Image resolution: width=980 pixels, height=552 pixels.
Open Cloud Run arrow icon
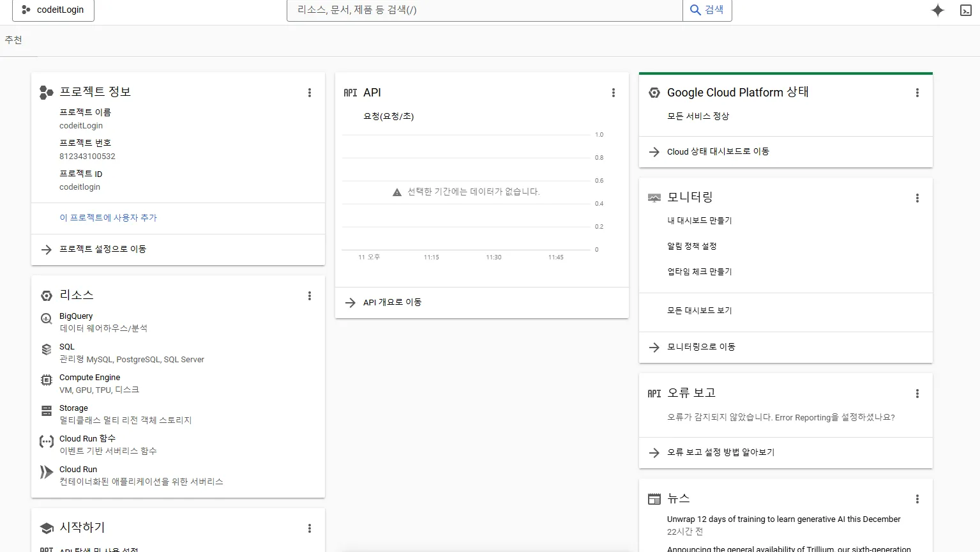pyautogui.click(x=46, y=472)
